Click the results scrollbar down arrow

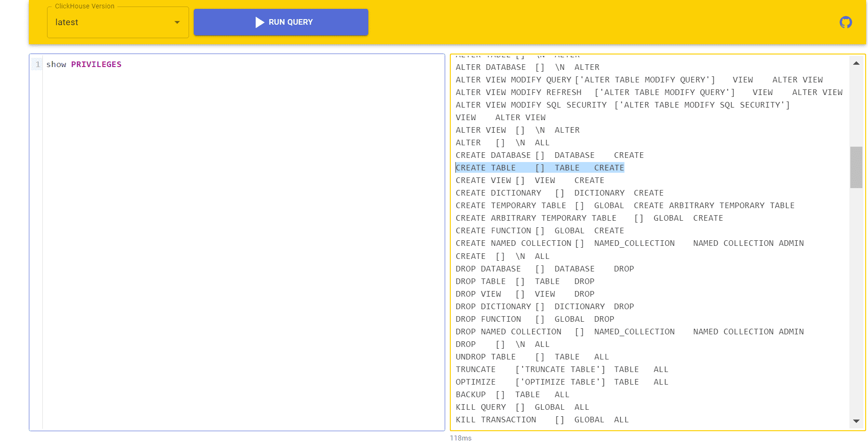856,421
